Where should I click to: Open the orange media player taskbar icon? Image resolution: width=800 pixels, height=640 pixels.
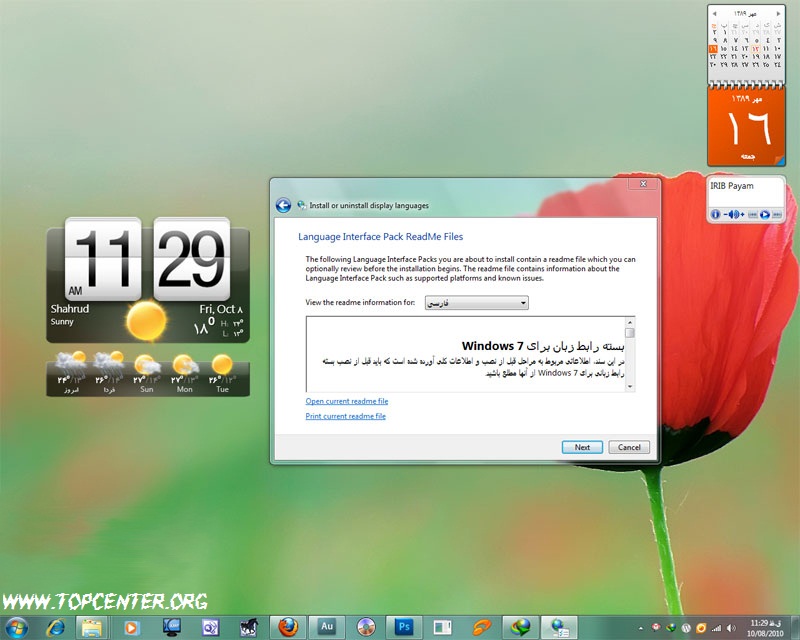(x=131, y=627)
